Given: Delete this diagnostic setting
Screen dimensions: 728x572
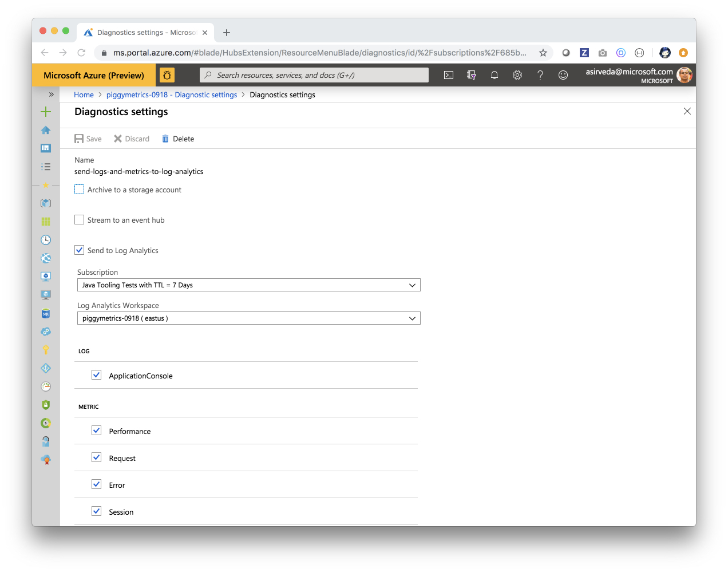Looking at the screenshot, I should tap(178, 139).
